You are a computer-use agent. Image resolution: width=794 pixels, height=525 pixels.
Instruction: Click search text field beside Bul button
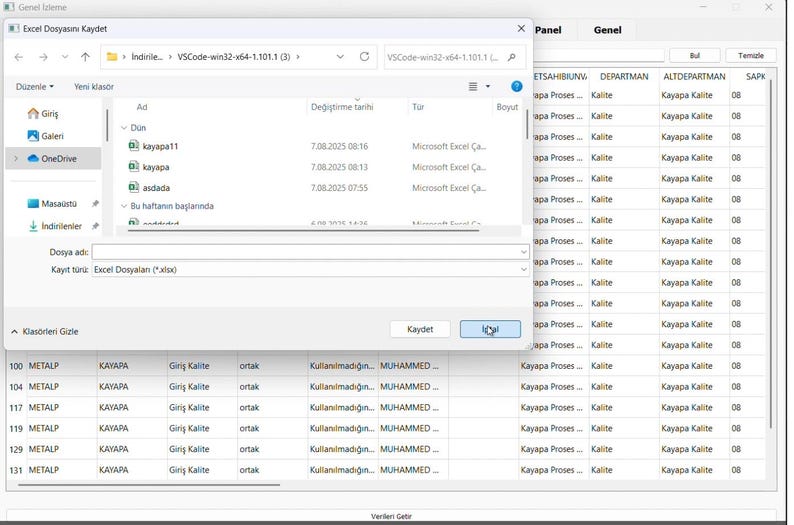(x=599, y=56)
